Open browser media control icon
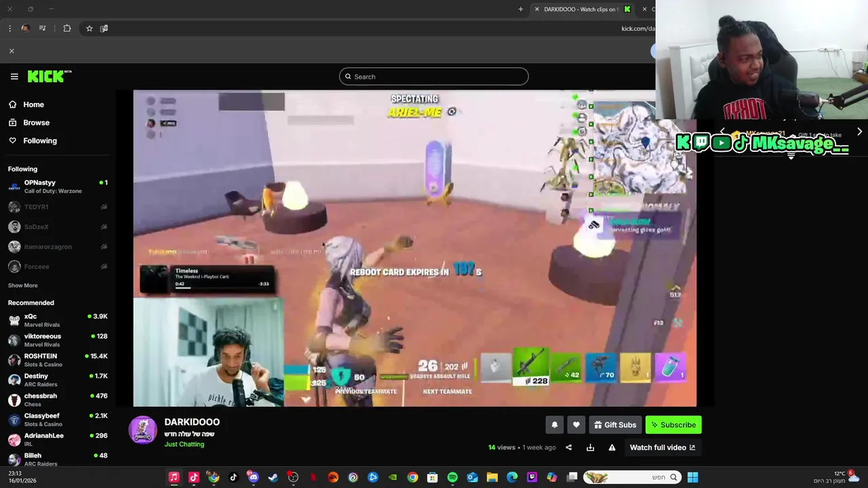 (x=43, y=28)
